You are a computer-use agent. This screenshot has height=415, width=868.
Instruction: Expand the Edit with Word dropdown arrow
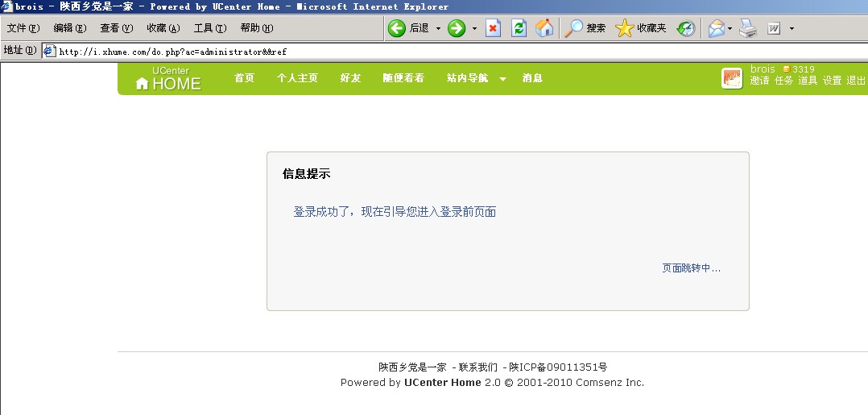pyautogui.click(x=792, y=28)
